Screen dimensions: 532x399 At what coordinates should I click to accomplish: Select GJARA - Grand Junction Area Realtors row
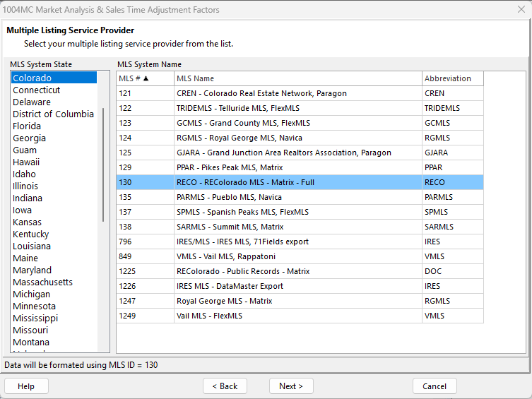300,153
